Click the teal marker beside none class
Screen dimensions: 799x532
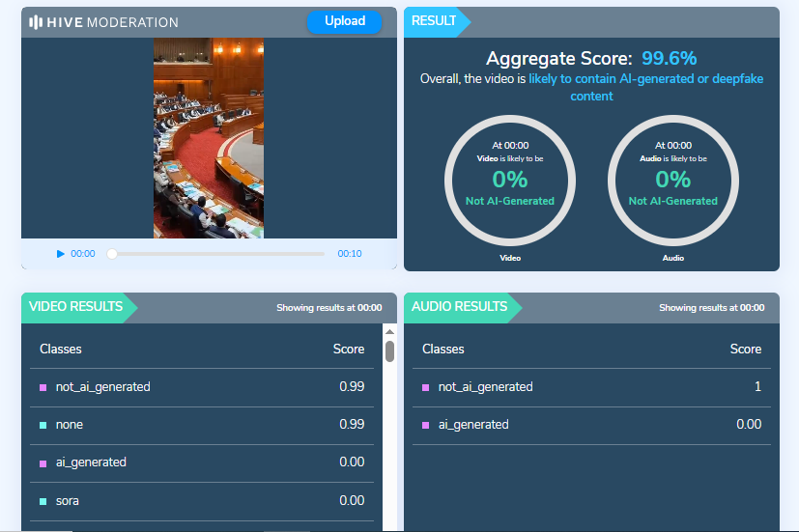[43, 425]
